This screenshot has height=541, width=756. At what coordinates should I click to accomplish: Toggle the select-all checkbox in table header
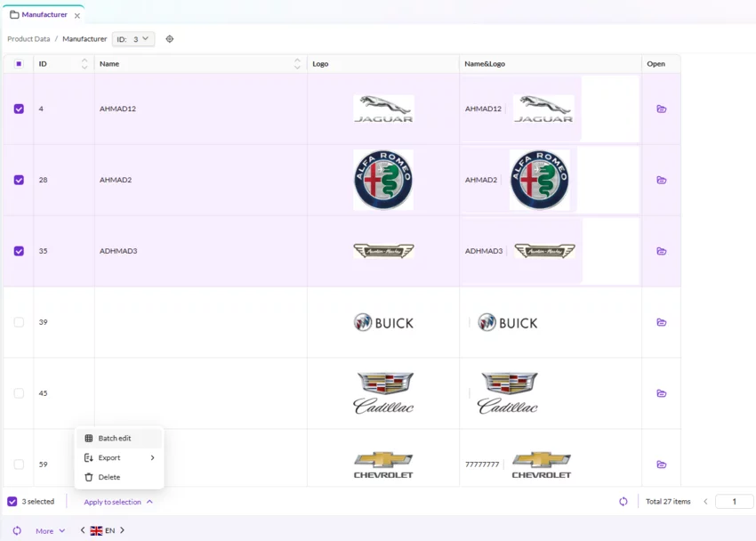pyautogui.click(x=19, y=64)
